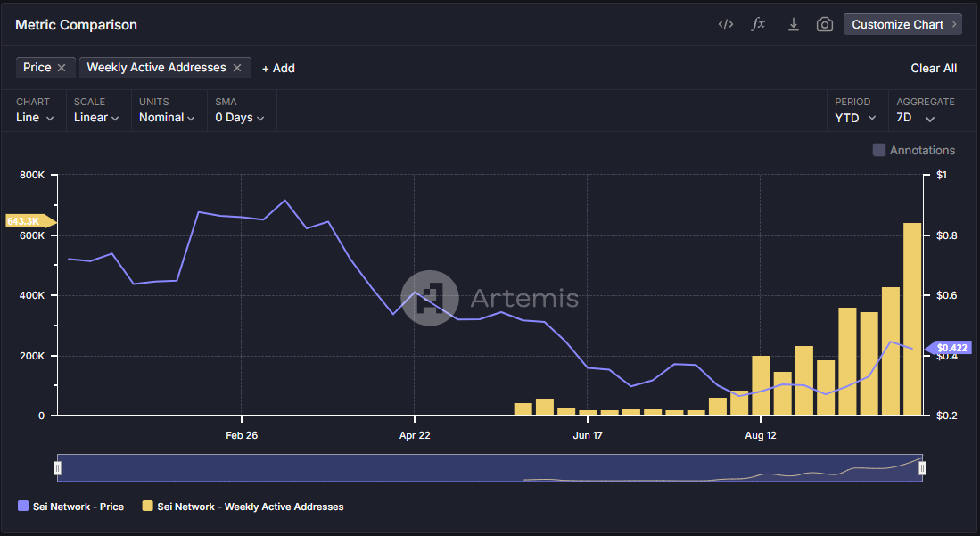Grab the left range slider handle

57,468
